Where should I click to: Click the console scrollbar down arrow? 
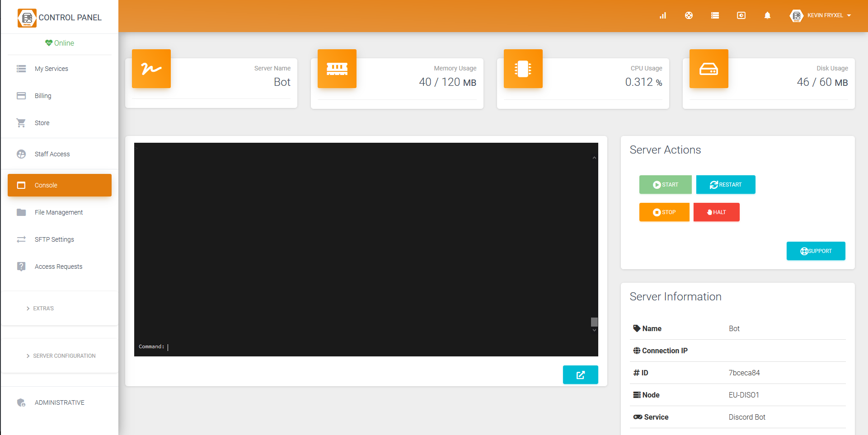(x=594, y=330)
